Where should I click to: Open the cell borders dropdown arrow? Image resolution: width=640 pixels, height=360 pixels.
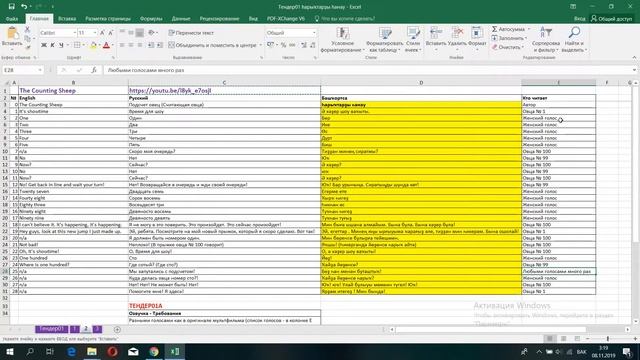tap(83, 45)
